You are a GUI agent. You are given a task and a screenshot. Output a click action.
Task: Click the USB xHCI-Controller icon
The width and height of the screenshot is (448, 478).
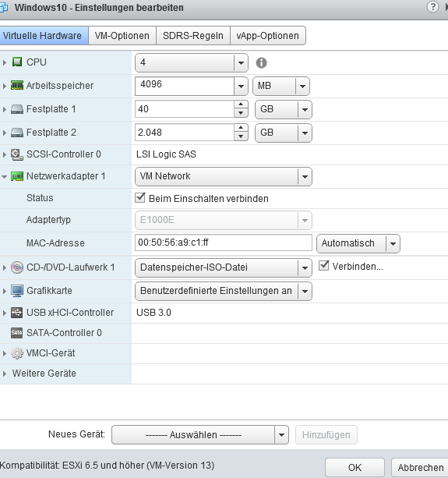[x=16, y=313]
